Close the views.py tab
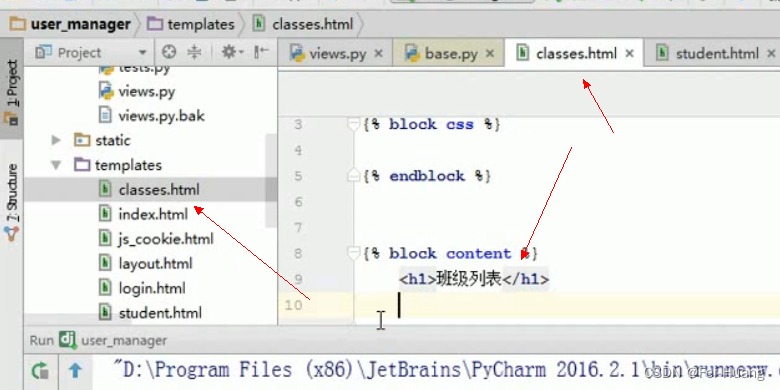This screenshot has height=390, width=780. pyautogui.click(x=379, y=53)
